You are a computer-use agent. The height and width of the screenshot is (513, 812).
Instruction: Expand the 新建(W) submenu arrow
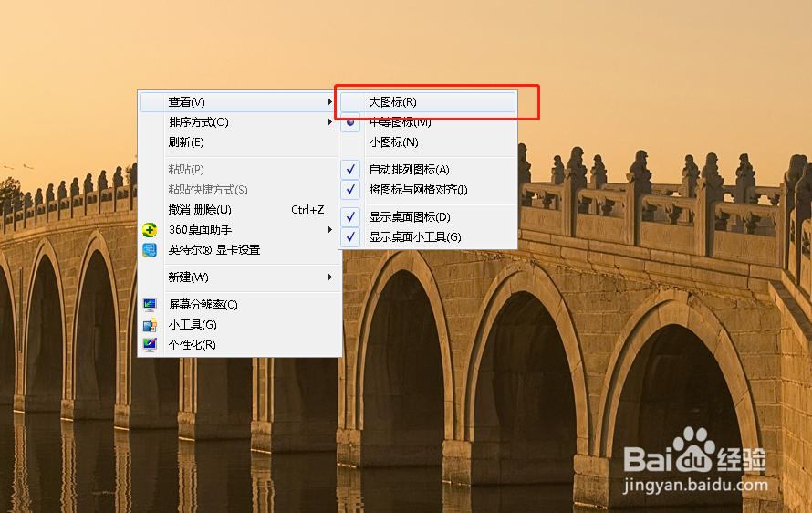[330, 277]
